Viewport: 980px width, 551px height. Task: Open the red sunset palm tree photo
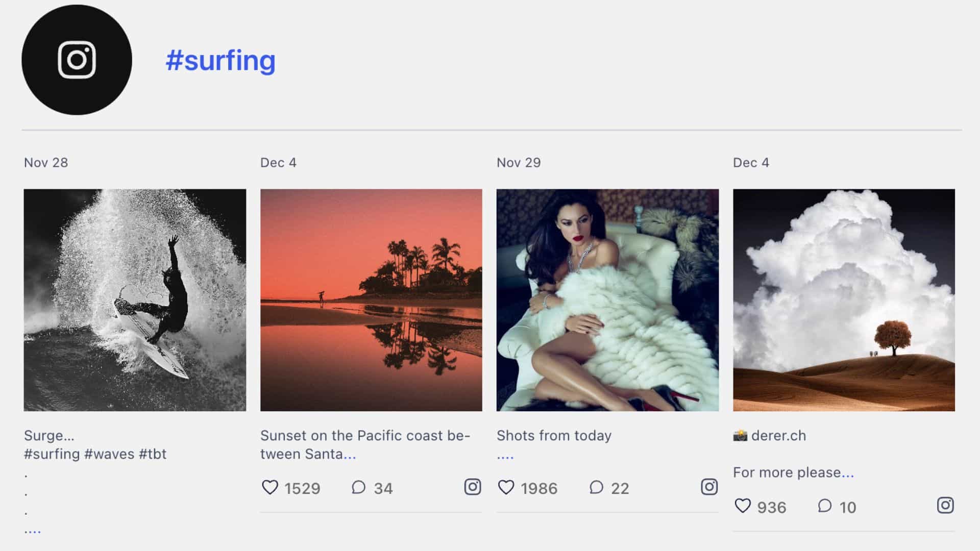pos(371,300)
